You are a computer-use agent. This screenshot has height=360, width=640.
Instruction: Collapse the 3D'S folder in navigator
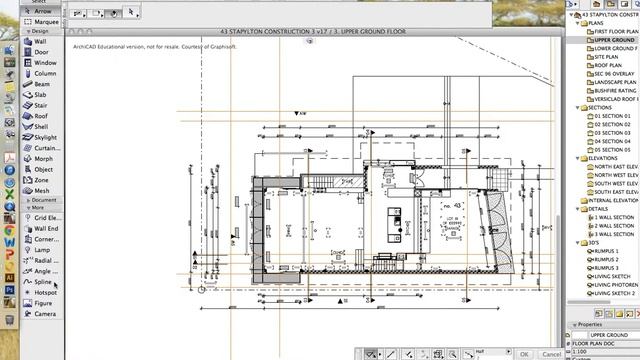click(578, 242)
